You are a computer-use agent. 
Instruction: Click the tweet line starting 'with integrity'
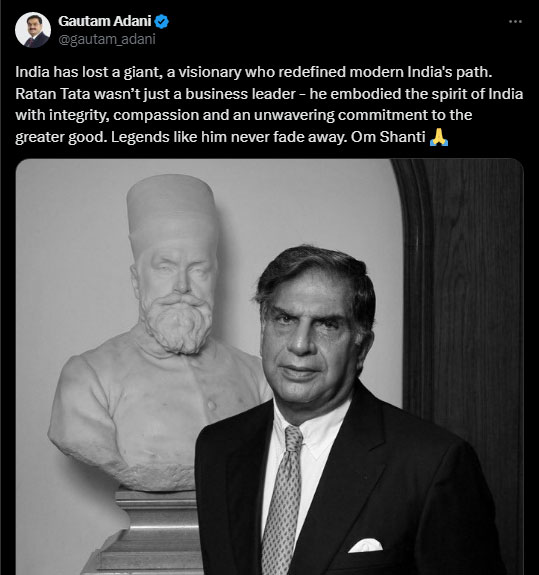244,116
